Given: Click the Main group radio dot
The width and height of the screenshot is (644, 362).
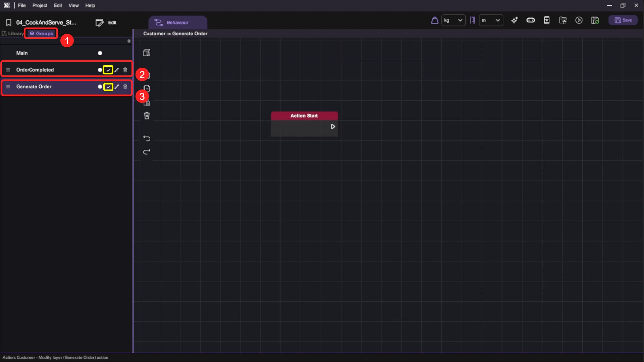Looking at the screenshot, I should [100, 53].
